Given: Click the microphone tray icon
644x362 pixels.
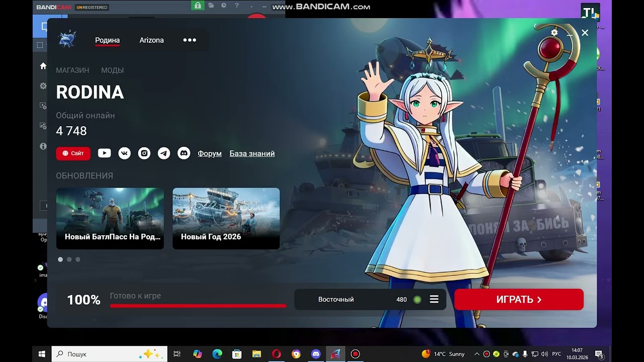Looking at the screenshot, I should [525, 354].
